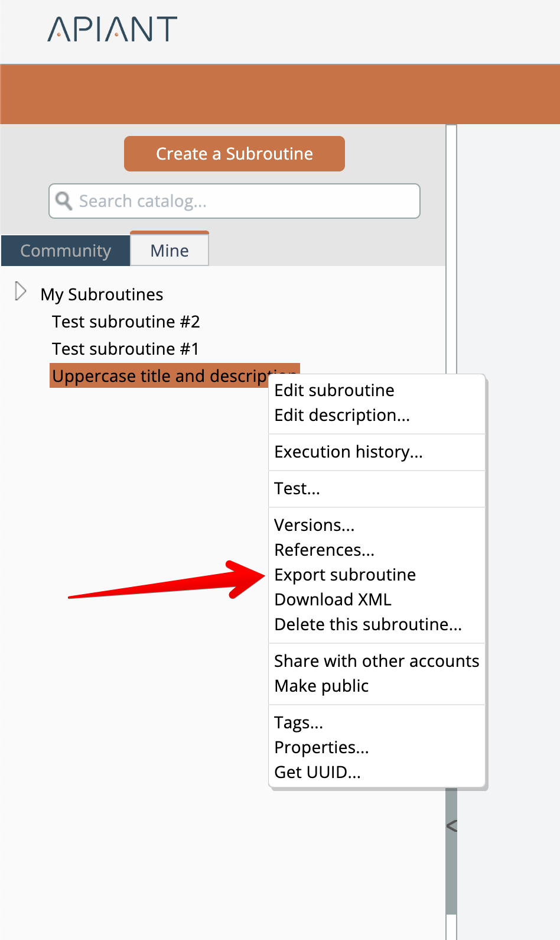The height and width of the screenshot is (940, 560).
Task: Select Test subroutine #1
Action: tap(125, 349)
